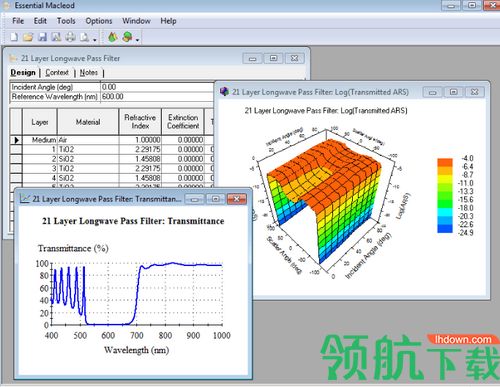Click the layer 4 SiO2 material cell

pos(88,178)
